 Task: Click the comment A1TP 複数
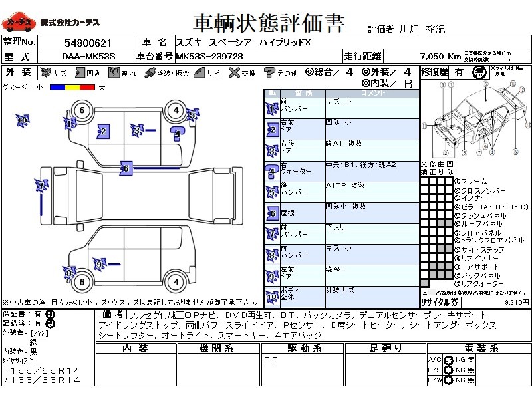coord(345,186)
